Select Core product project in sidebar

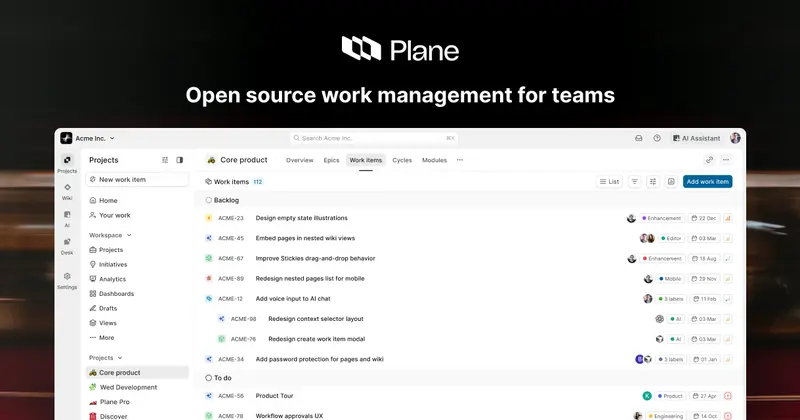[137, 373]
